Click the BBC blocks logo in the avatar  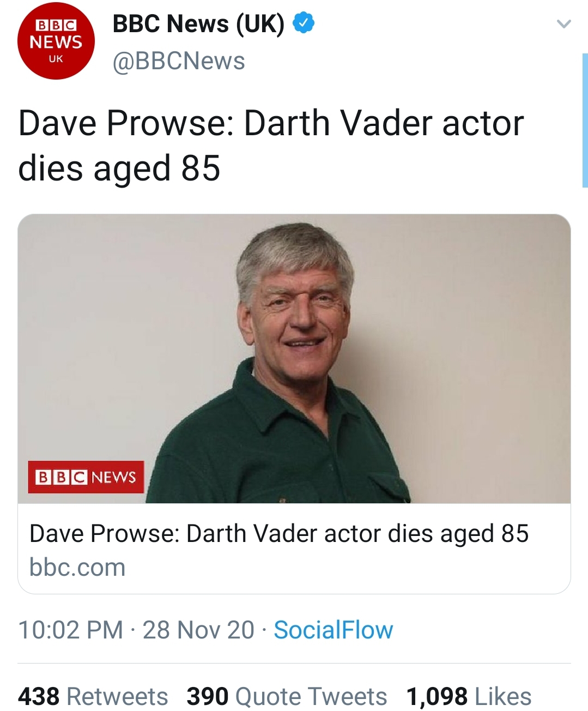tap(56, 25)
